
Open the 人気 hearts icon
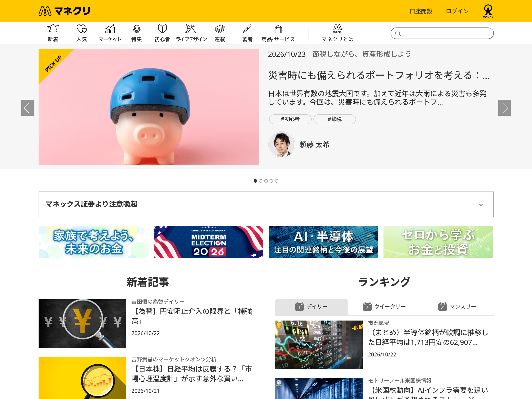click(x=82, y=29)
